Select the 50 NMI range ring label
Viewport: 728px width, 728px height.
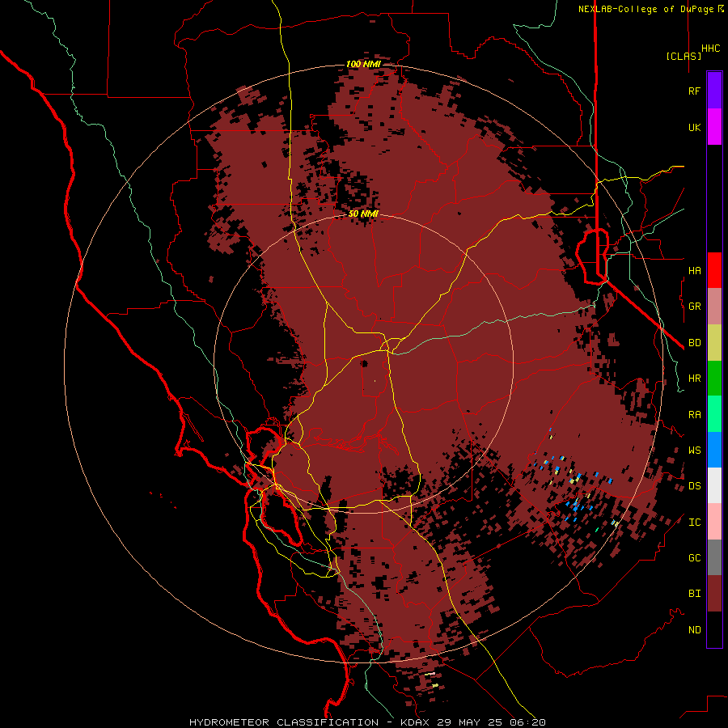point(363,214)
